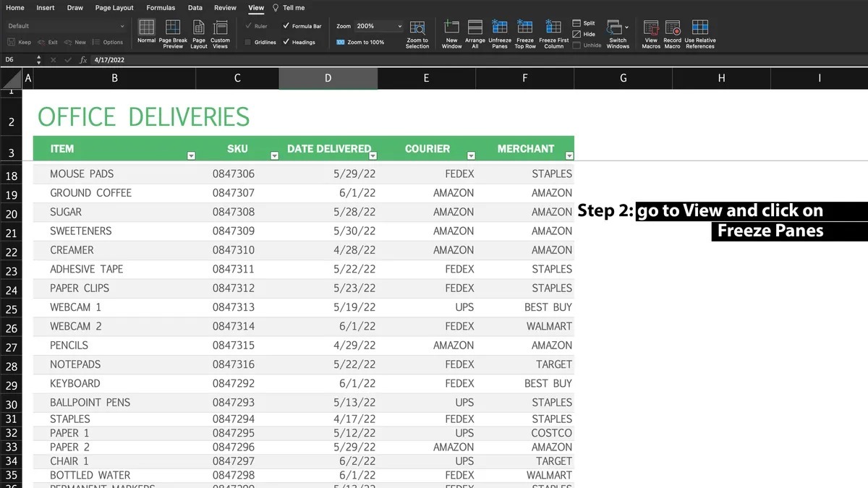The image size is (868, 488).
Task: Open the COURIER column filter dropdown
Action: coord(471,155)
